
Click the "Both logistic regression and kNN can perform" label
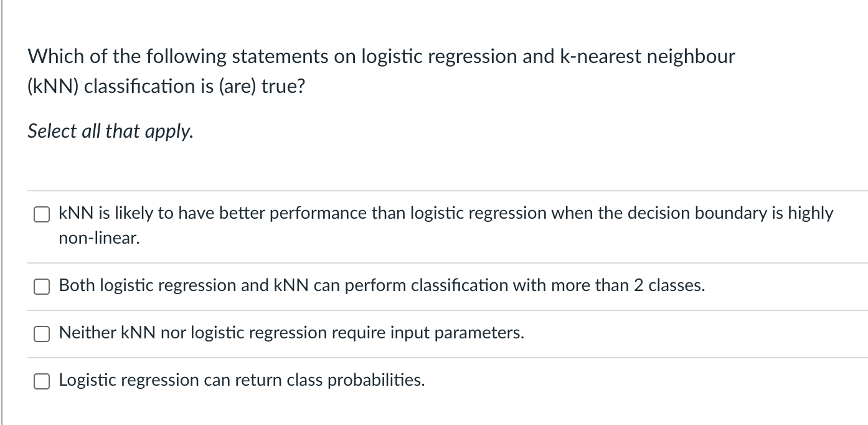click(x=382, y=285)
